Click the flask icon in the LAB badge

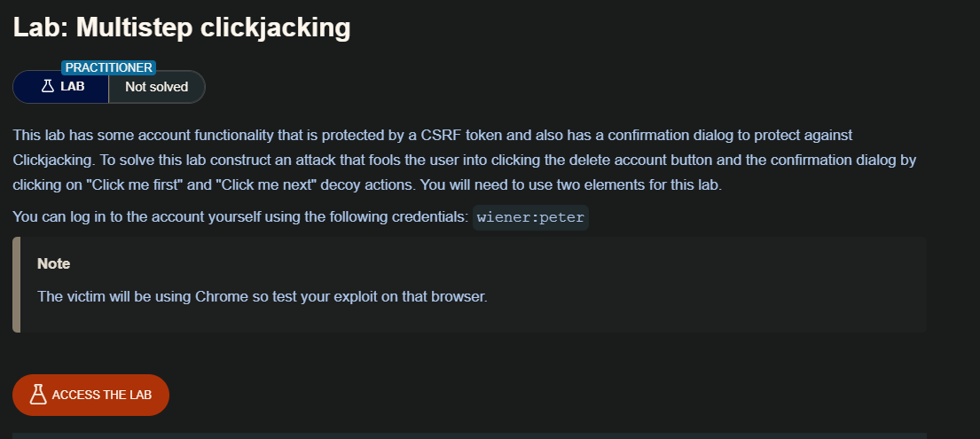coord(48,87)
